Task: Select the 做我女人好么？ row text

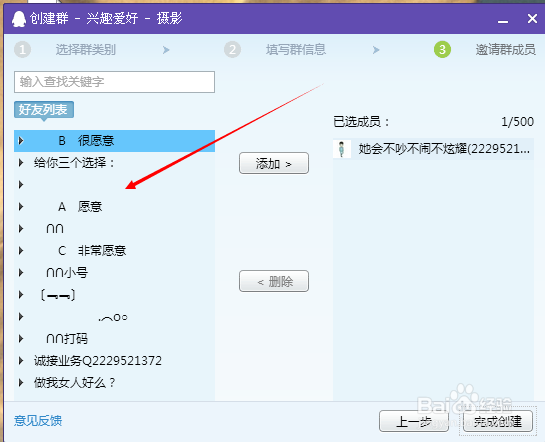Action: tap(74, 383)
